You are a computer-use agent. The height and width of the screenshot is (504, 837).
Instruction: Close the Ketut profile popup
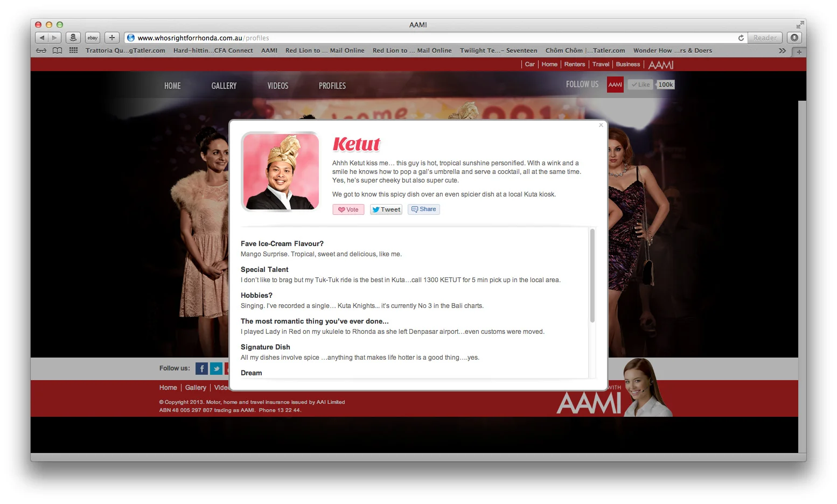point(601,125)
